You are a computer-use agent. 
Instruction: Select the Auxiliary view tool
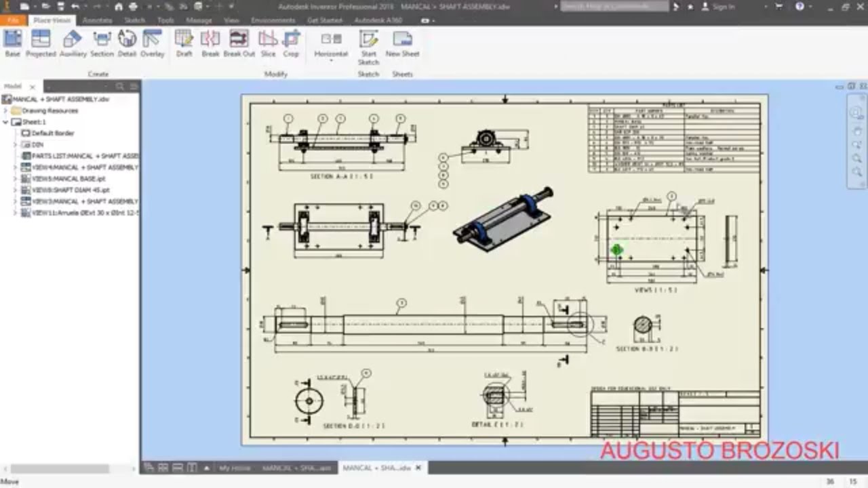(x=73, y=43)
